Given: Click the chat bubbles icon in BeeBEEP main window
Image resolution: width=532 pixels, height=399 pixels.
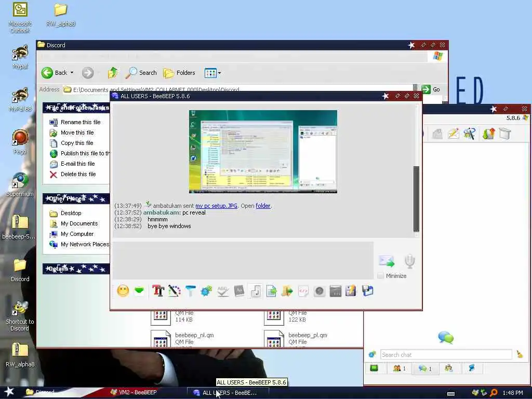Looking at the screenshot, I should click(x=445, y=338).
